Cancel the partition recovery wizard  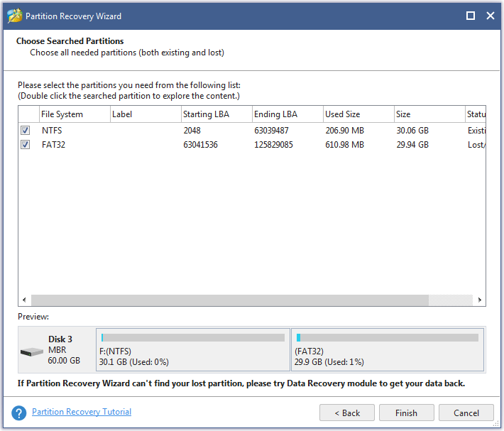(466, 413)
